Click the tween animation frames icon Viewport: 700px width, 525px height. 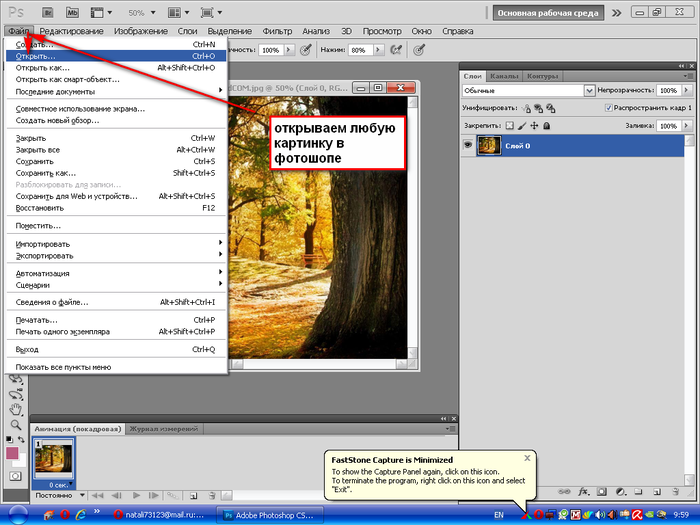(x=171, y=496)
